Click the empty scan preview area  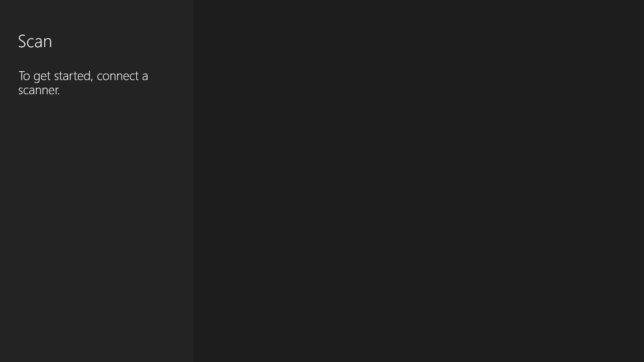pyautogui.click(x=419, y=181)
